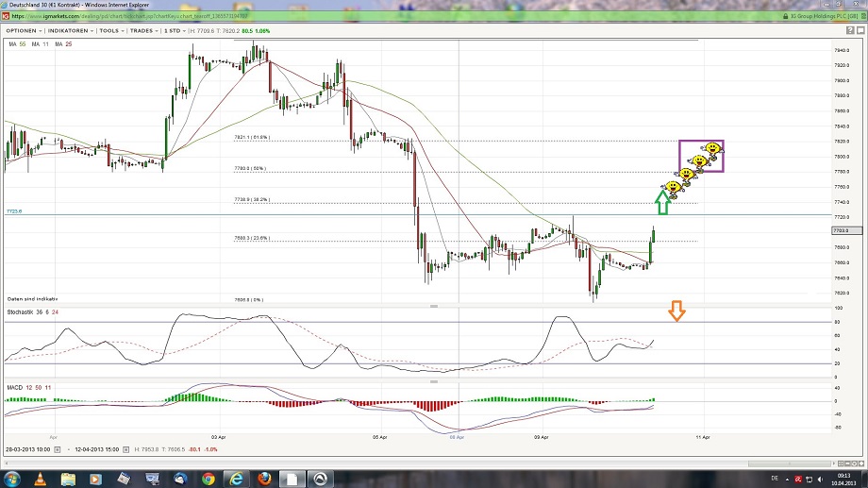Click the MACD indicator label

click(x=15, y=387)
